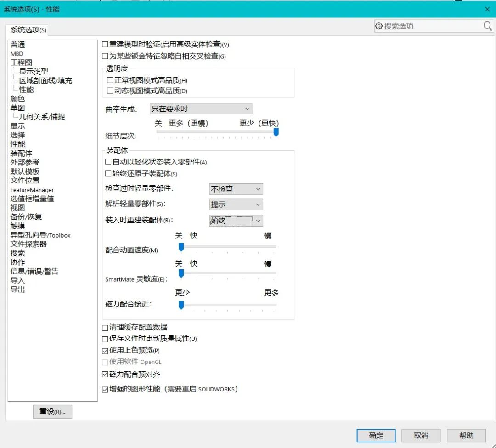Open the 显示类型 item under 工程图
This screenshot has height=448, width=496.
[34, 72]
